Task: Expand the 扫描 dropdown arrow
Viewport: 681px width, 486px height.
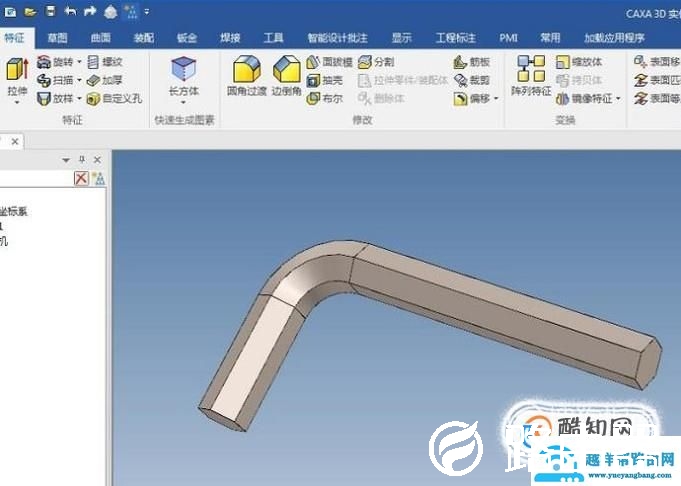Action: pos(79,80)
